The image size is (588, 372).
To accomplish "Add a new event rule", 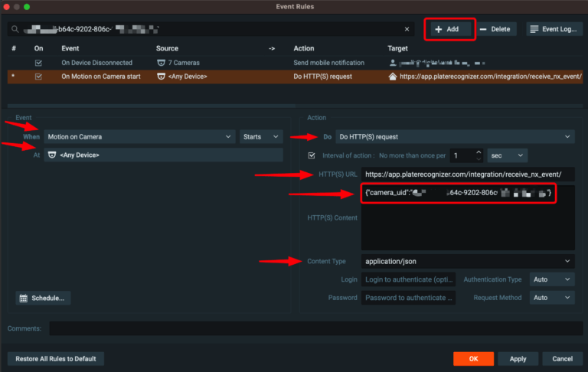I will click(x=450, y=29).
